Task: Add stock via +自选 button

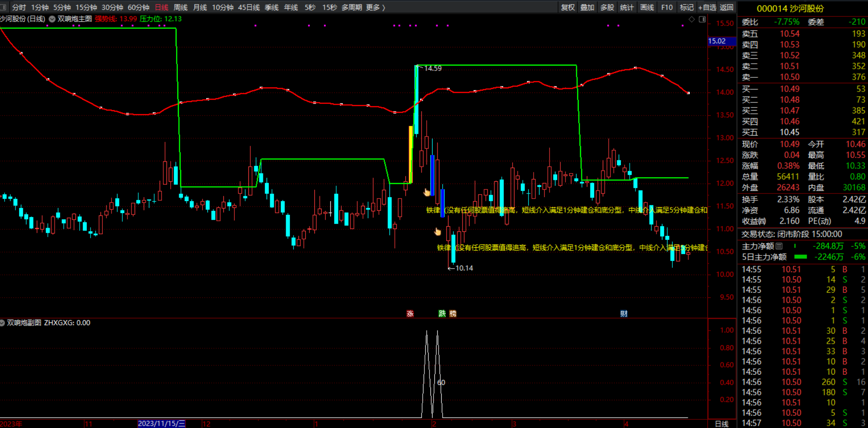Action: pos(707,7)
